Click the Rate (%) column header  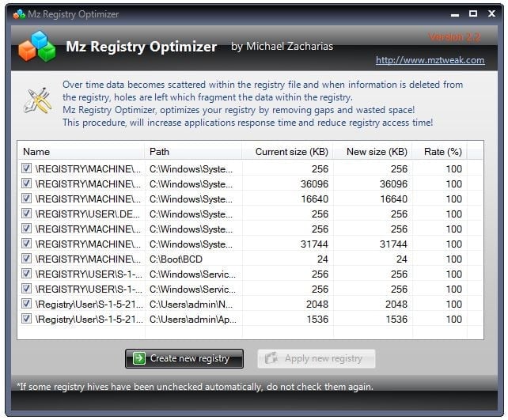439,152
